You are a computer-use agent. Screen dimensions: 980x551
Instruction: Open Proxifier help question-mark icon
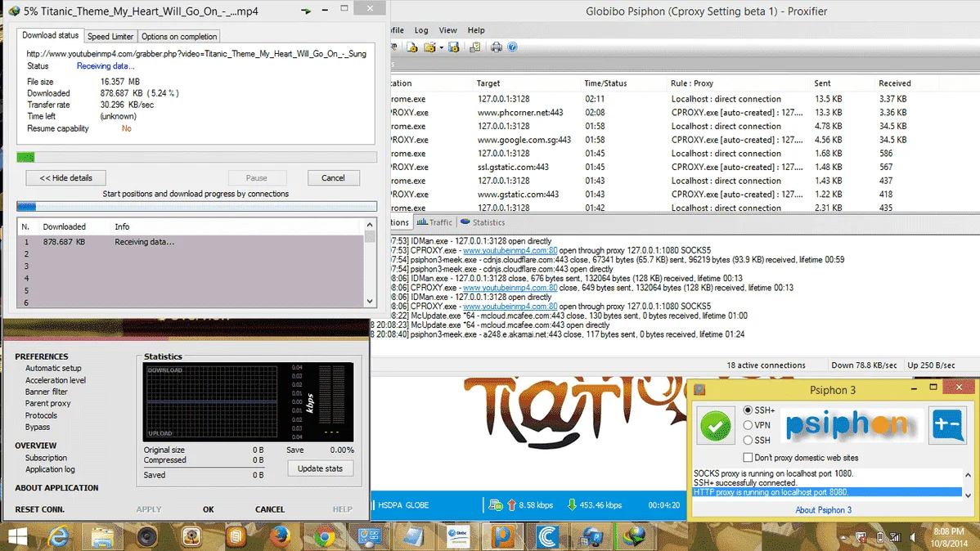pyautogui.click(x=513, y=47)
